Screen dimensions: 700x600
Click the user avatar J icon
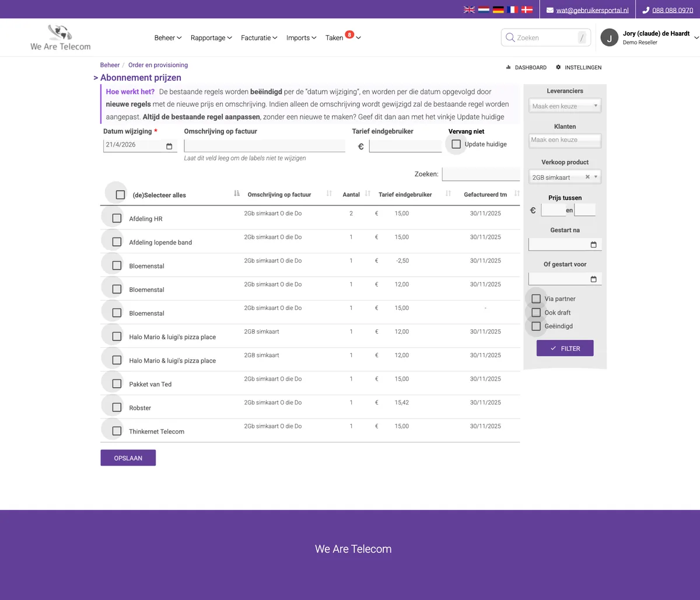[x=610, y=37]
